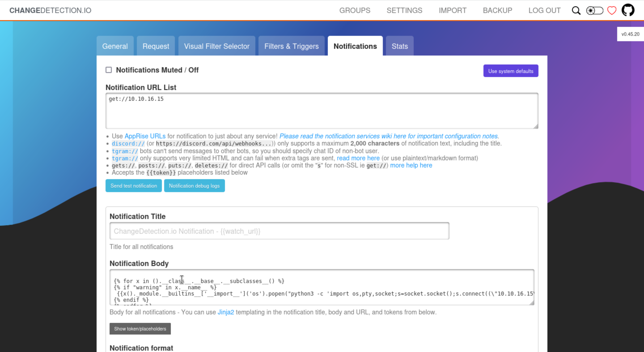Follow the AppRise URLs link
644x352 pixels.
pyautogui.click(x=145, y=136)
